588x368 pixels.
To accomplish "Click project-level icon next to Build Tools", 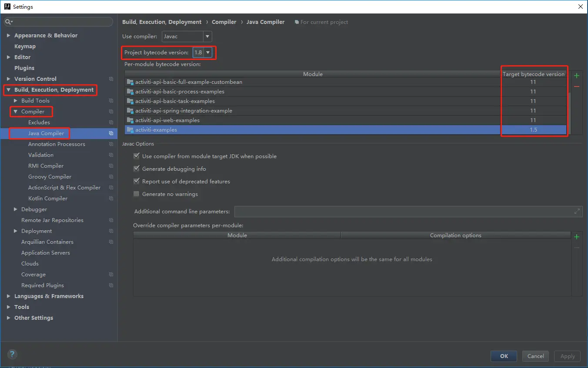I will click(x=111, y=101).
